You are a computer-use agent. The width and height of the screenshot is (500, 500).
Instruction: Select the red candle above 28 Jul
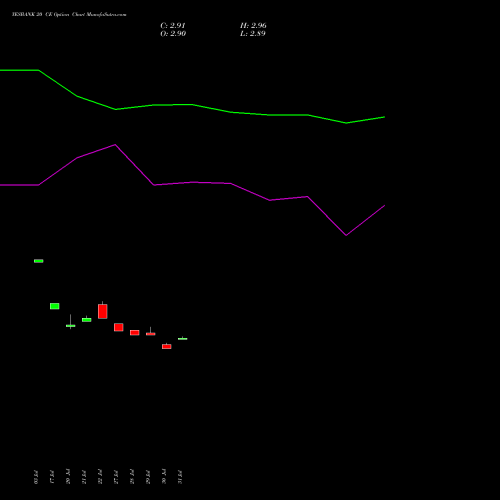pos(135,333)
